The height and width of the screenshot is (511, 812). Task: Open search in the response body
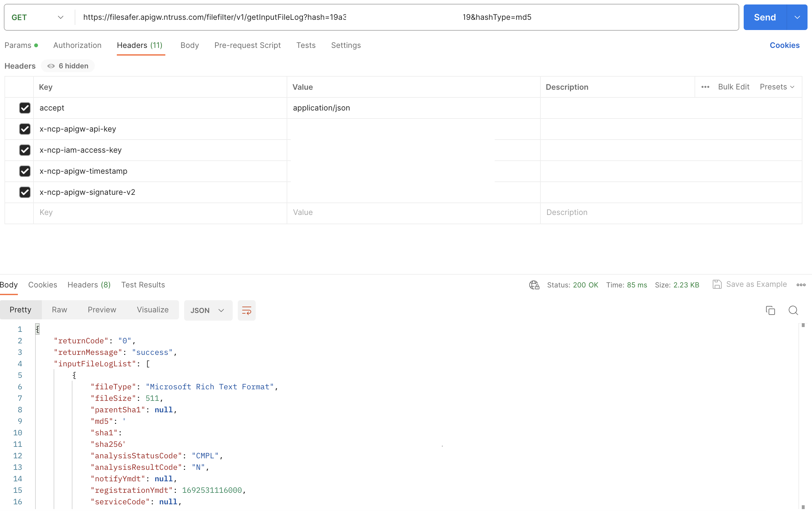tap(793, 310)
